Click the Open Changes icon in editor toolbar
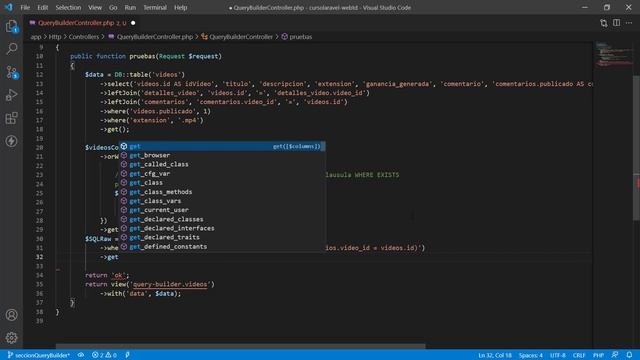Image resolution: width=640 pixels, height=360 pixels. (x=604, y=23)
